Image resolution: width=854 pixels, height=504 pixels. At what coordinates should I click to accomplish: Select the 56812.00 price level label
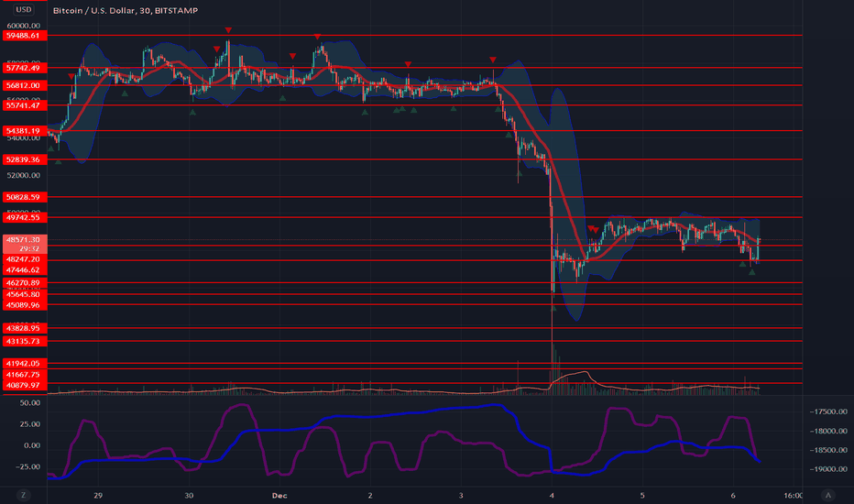click(x=25, y=85)
